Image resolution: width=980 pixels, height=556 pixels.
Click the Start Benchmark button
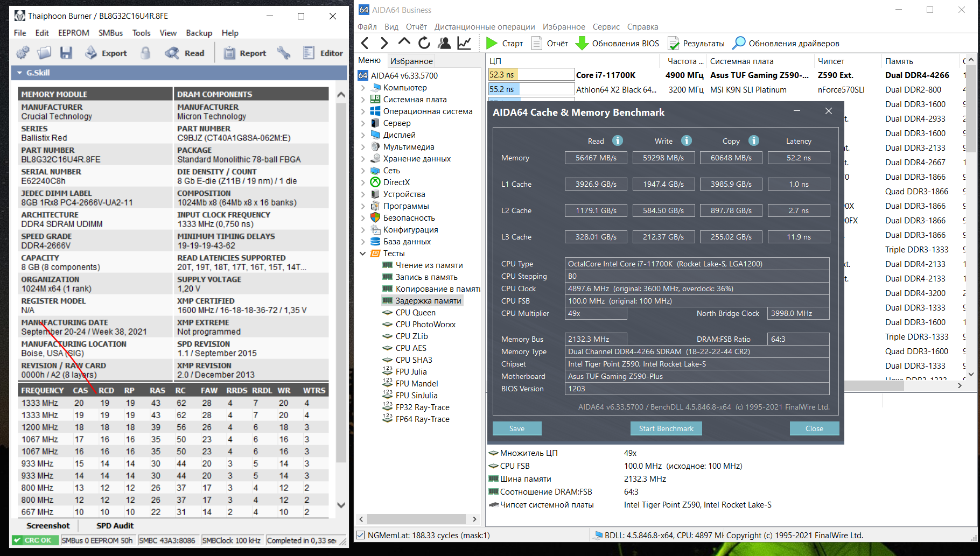[666, 428]
